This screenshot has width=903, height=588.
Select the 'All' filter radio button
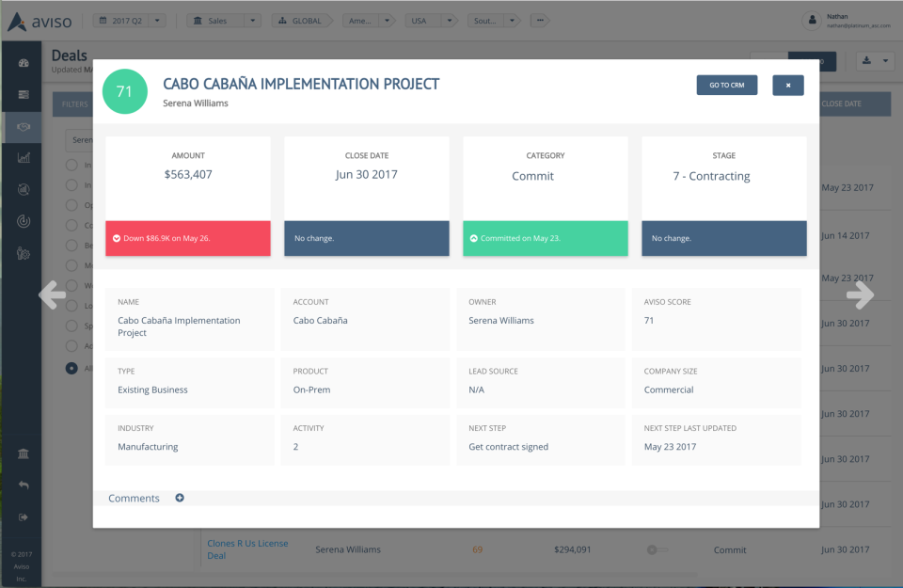click(72, 368)
